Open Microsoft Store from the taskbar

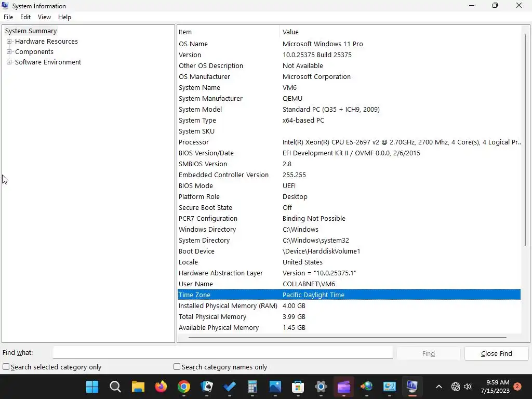298,387
